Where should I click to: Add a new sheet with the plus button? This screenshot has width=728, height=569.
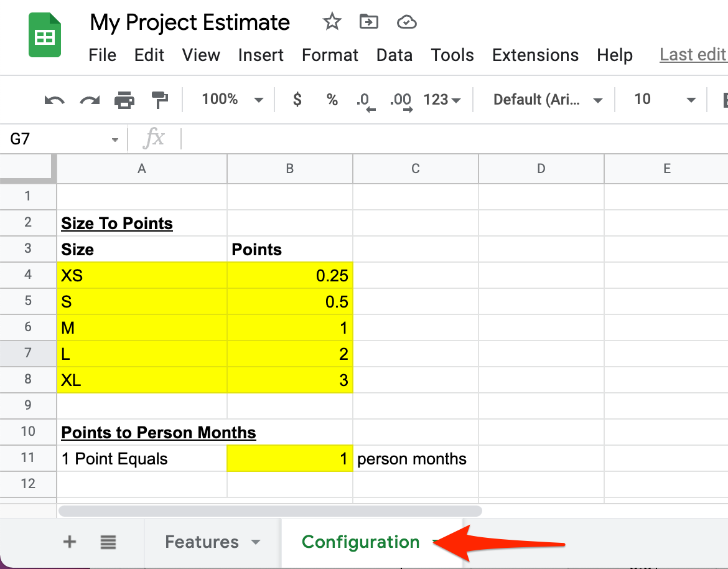click(x=69, y=542)
